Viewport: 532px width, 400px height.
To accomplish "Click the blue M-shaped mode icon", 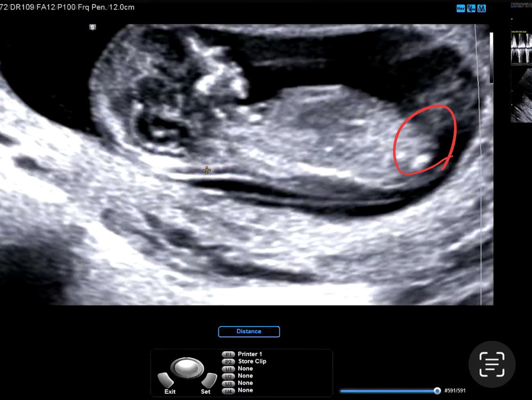I will 481,8.
